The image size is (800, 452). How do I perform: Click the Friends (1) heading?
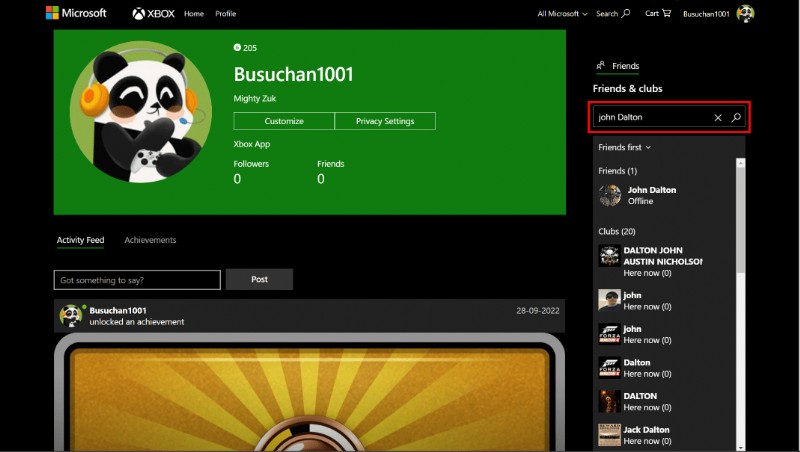point(617,171)
